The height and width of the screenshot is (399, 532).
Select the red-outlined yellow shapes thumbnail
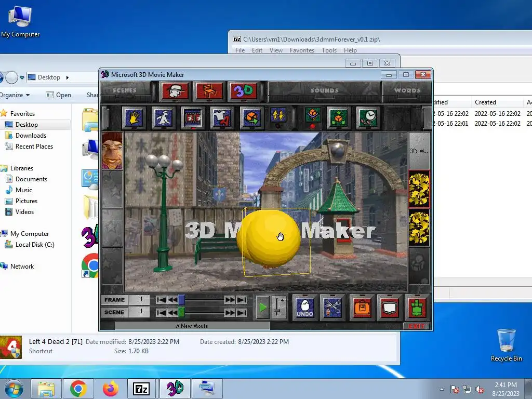(x=419, y=189)
